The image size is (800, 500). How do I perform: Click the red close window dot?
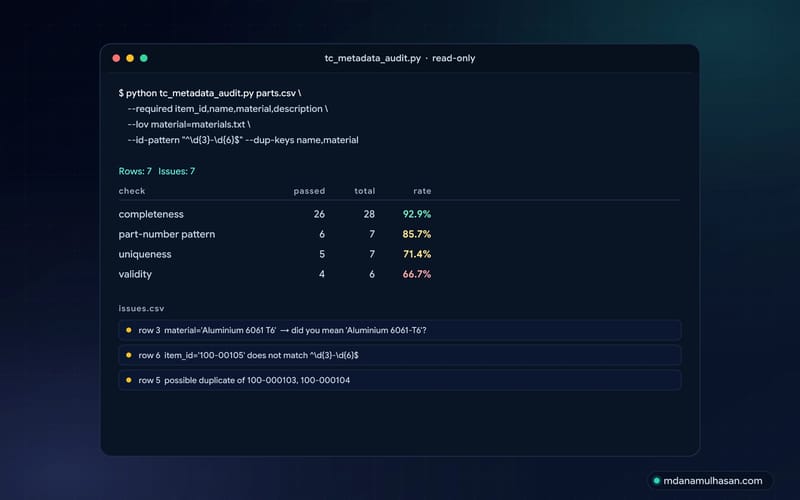[x=116, y=58]
